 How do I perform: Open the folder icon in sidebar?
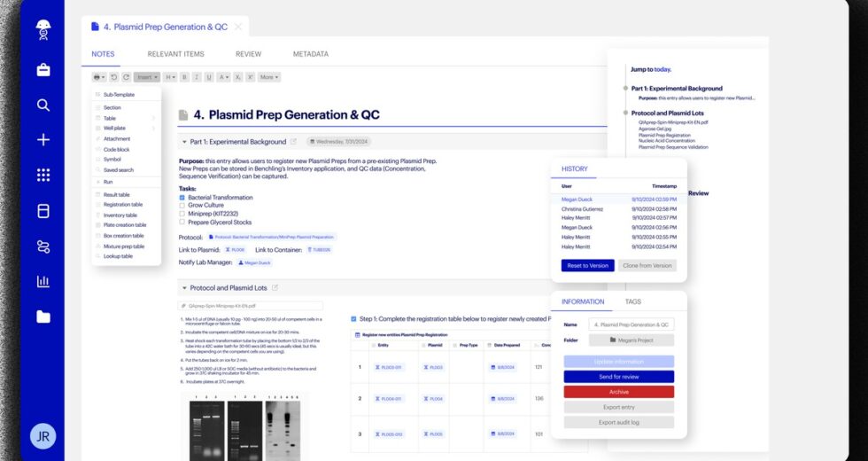click(43, 317)
